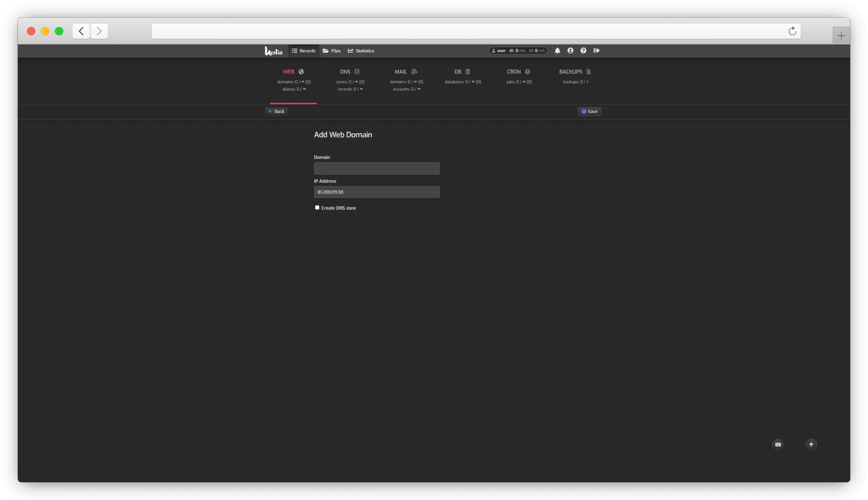Focus the Domain input field
Image resolution: width=868 pixels, height=500 pixels.
tap(377, 168)
